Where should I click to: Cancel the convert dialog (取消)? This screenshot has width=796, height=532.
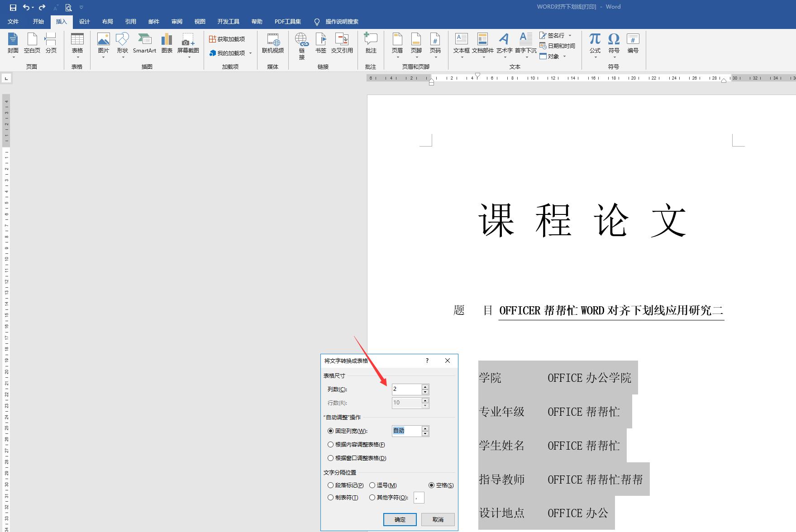click(438, 519)
